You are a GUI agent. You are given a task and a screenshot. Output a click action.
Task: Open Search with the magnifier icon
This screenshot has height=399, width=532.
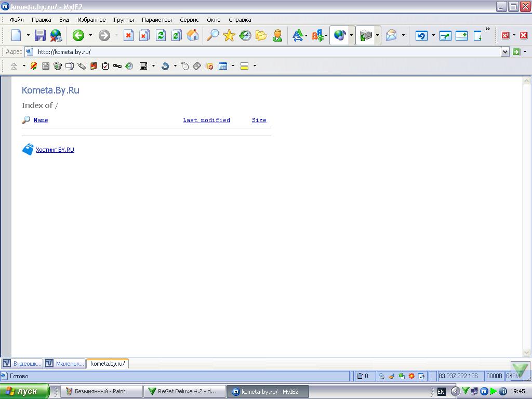(x=212, y=35)
